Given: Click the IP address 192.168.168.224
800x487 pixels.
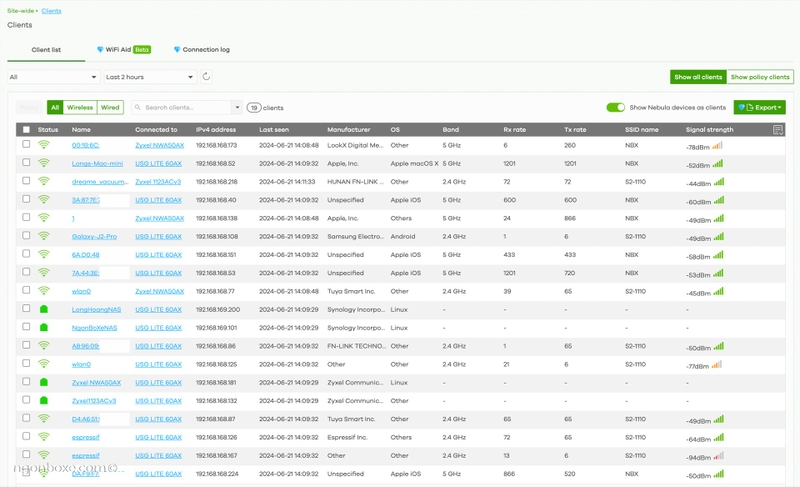Looking at the screenshot, I should click(217, 474).
